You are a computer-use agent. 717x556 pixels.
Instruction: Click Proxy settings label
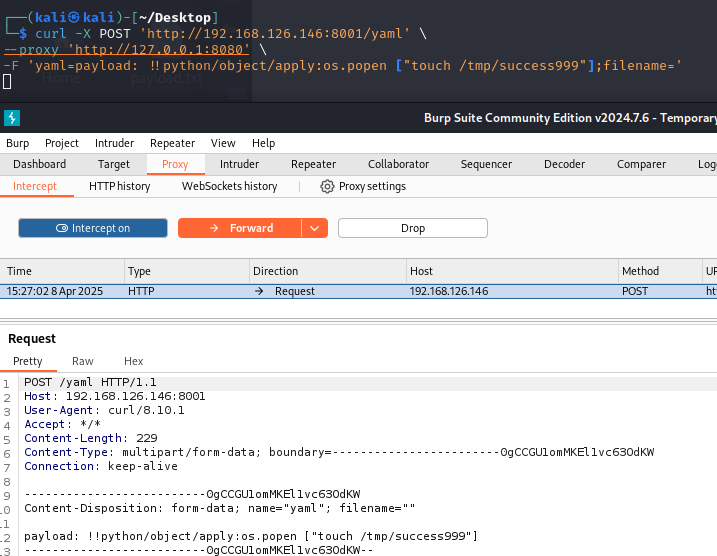pyautogui.click(x=372, y=187)
